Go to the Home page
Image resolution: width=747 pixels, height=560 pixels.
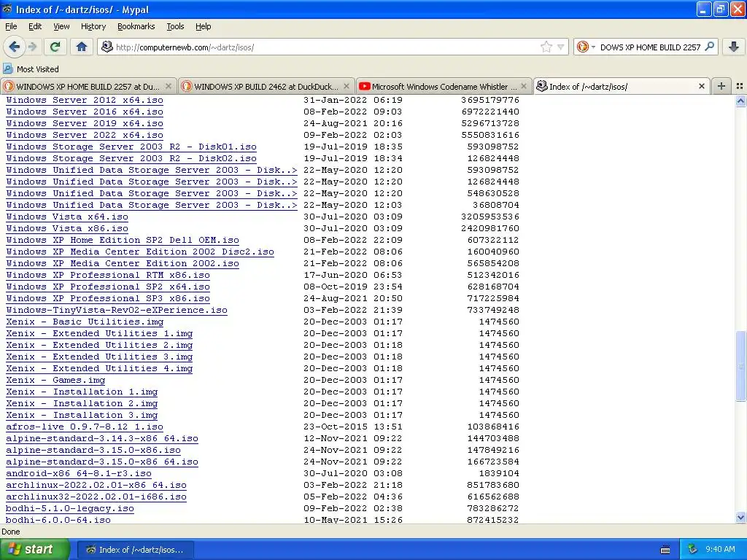point(82,47)
